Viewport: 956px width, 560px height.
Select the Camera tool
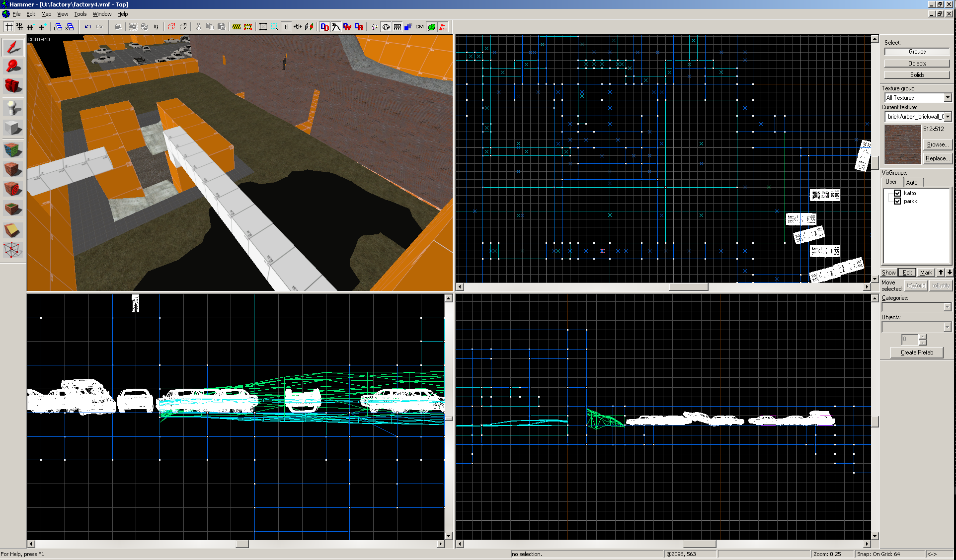[x=13, y=85]
